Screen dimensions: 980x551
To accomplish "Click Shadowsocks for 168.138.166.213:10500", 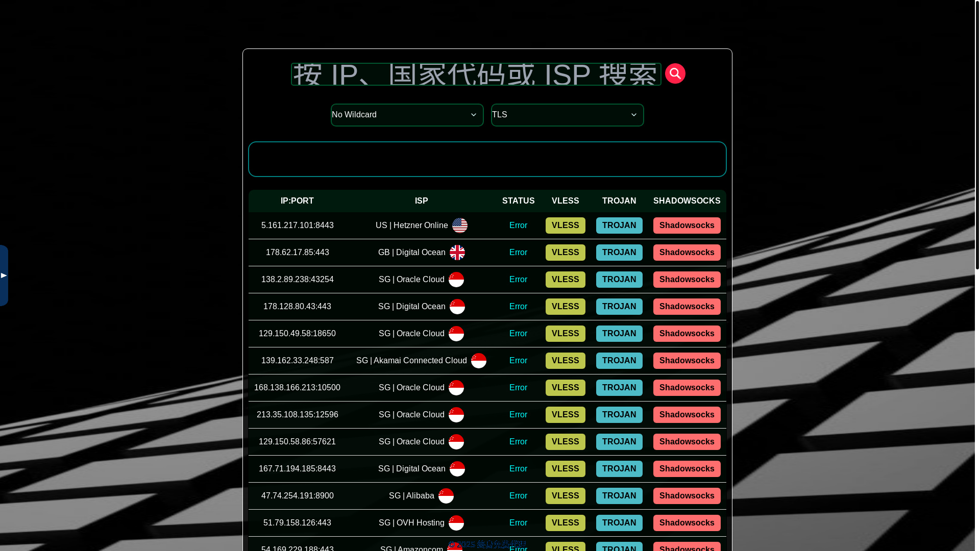I will coord(687,388).
